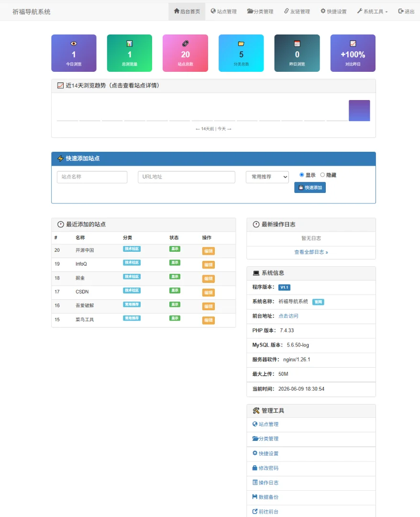420x517 pixels.
Task: Click the 祈福导航系统 brand title
Action: pyautogui.click(x=31, y=12)
